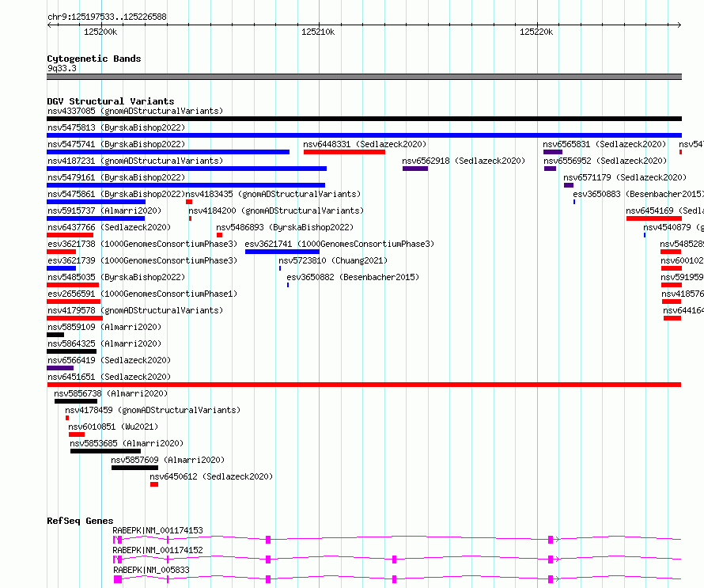
Task: Click nsv6451651 Sedlazeck2020 label
Action: (109, 377)
